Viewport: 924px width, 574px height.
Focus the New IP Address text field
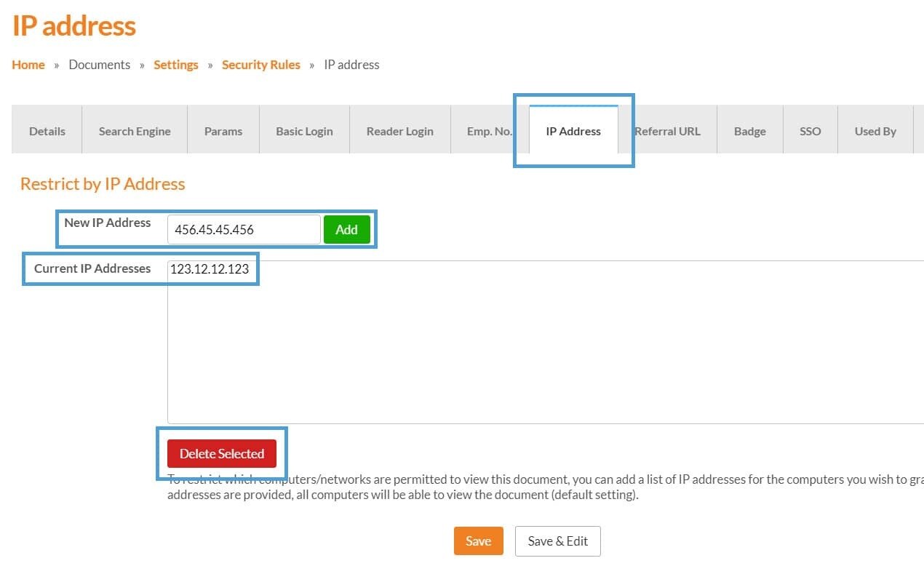click(244, 230)
